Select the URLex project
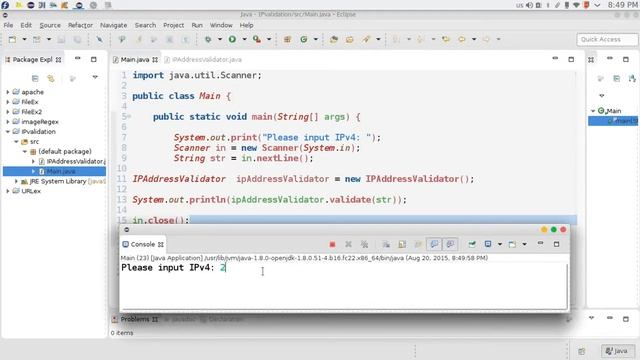 pyautogui.click(x=31, y=191)
